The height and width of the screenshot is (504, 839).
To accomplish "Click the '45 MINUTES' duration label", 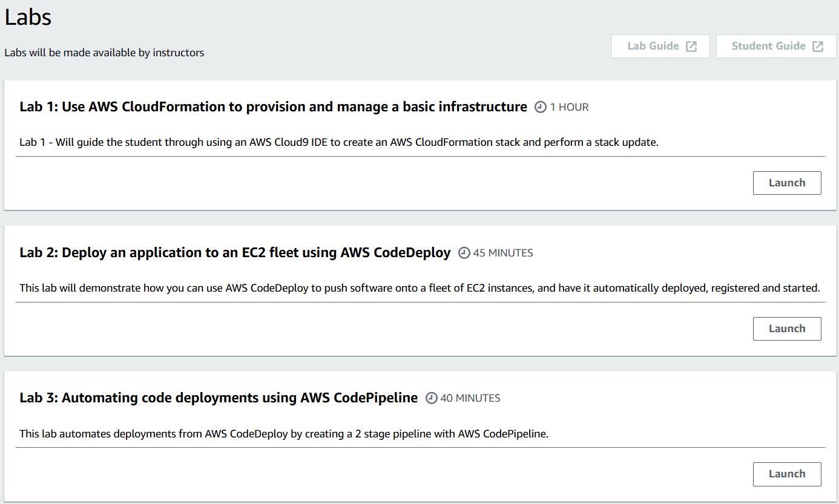I will [x=503, y=253].
